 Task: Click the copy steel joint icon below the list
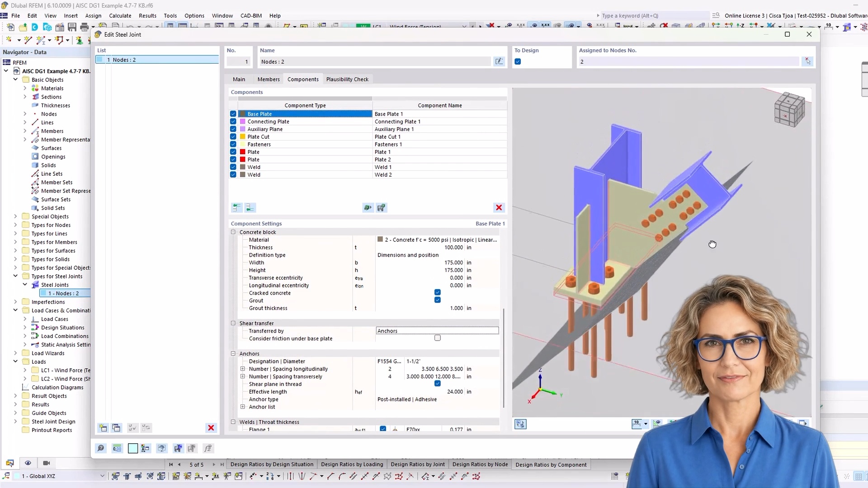coord(116,427)
